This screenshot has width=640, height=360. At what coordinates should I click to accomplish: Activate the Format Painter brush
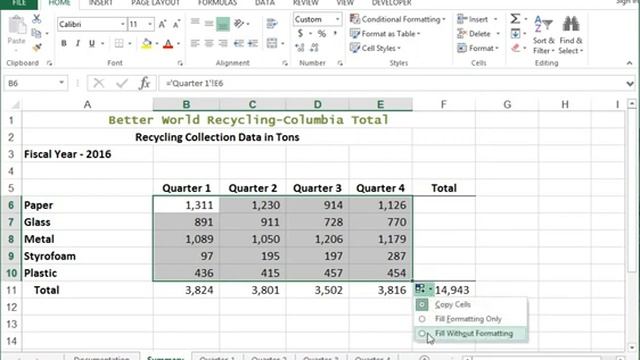(37, 47)
